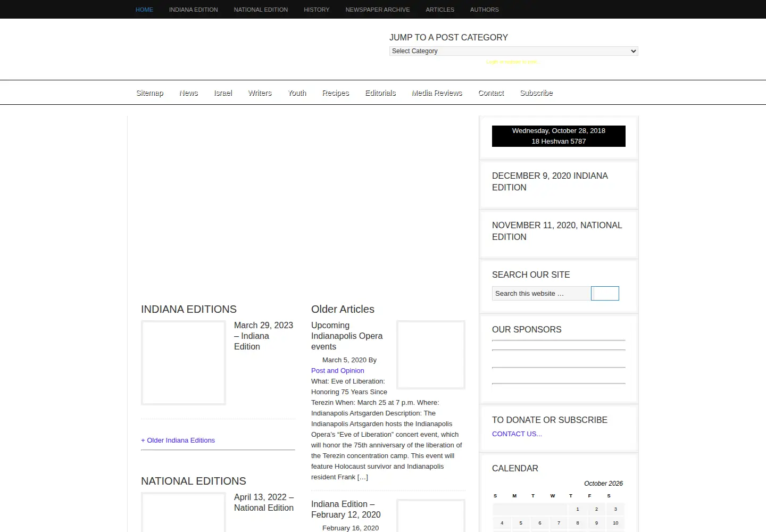Click the Indianapolis Opera events article thumbnail
The image size is (766, 532).
point(431,355)
